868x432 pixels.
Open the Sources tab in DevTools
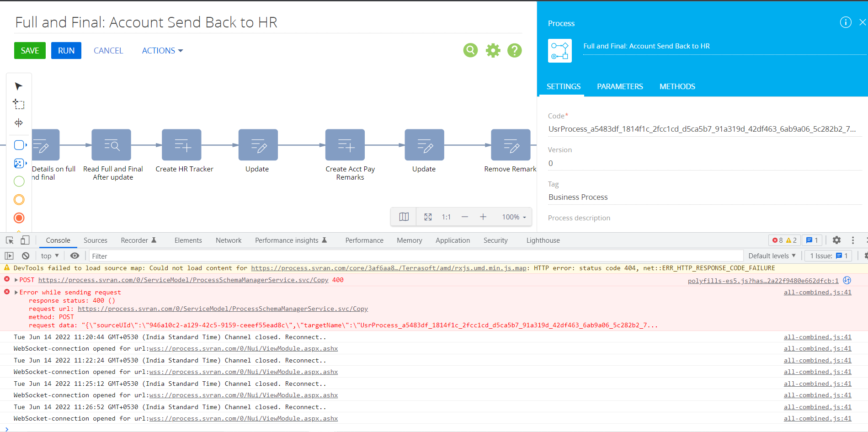tap(96, 240)
